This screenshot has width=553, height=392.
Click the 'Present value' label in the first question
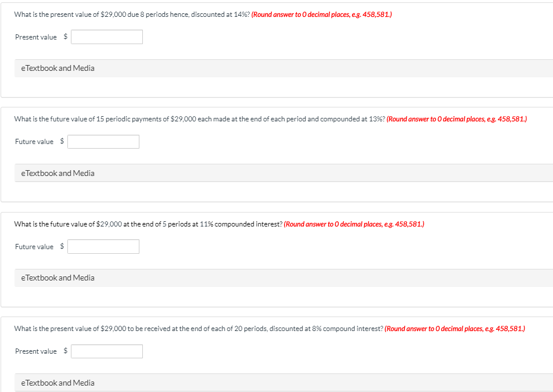pyautogui.click(x=35, y=37)
